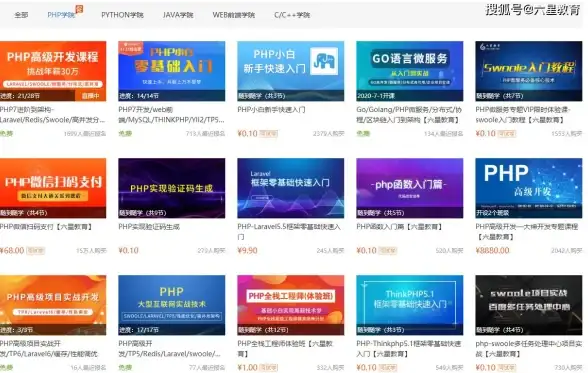Click the 2020-7-1开课 label on GO语言微服务
This screenshot has height=373, width=588.
[x=376, y=96]
